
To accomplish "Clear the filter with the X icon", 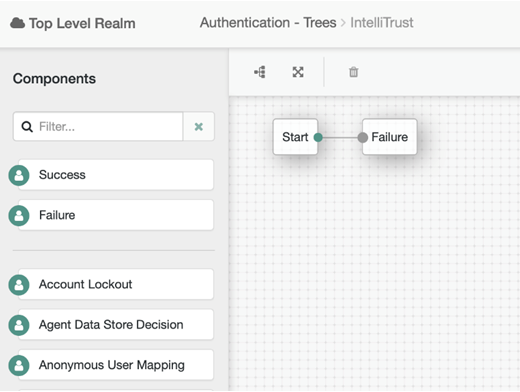I will pos(199,127).
